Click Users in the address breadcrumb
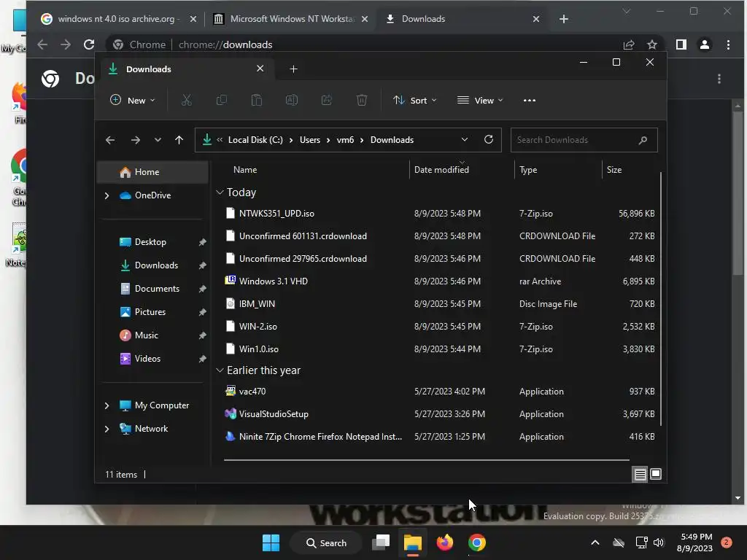This screenshot has width=747, height=560. 309,140
